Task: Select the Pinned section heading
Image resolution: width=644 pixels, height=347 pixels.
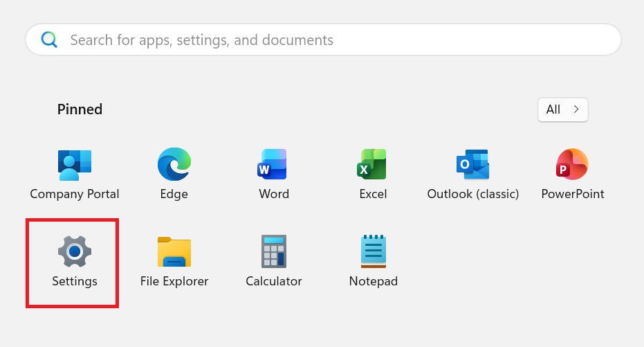Action: pyautogui.click(x=80, y=109)
